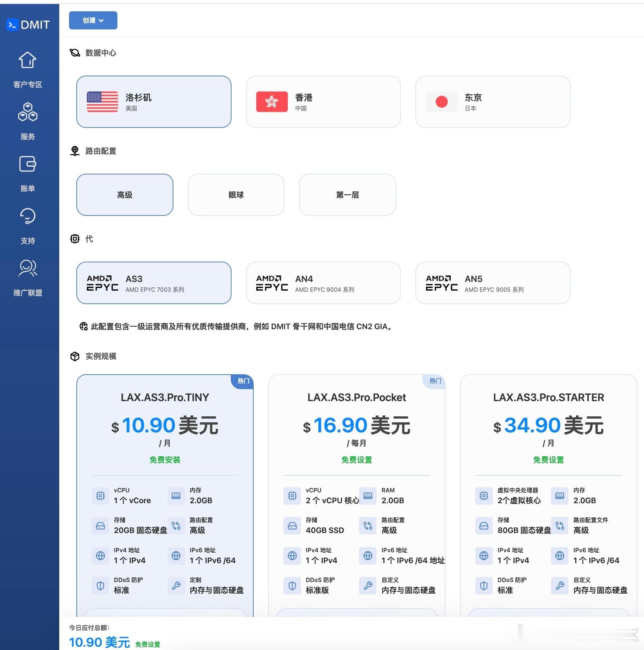This screenshot has height=650, width=644.
Task: Click the vCPU icon in TINY plan
Action: [x=100, y=496]
